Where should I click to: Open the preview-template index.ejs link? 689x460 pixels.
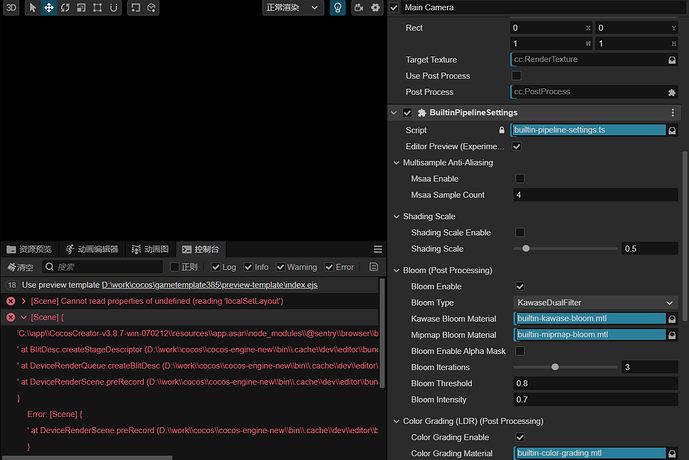(x=210, y=285)
